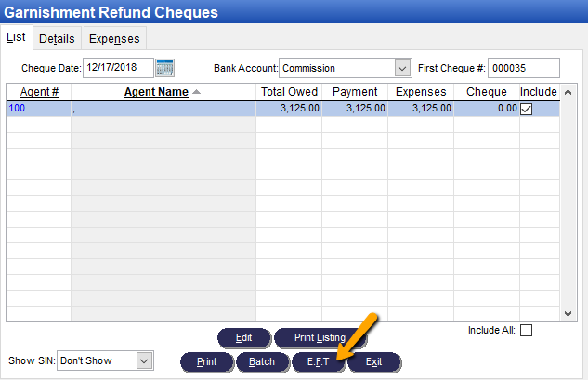Click the Batch button
The width and height of the screenshot is (588, 380).
[x=262, y=361]
